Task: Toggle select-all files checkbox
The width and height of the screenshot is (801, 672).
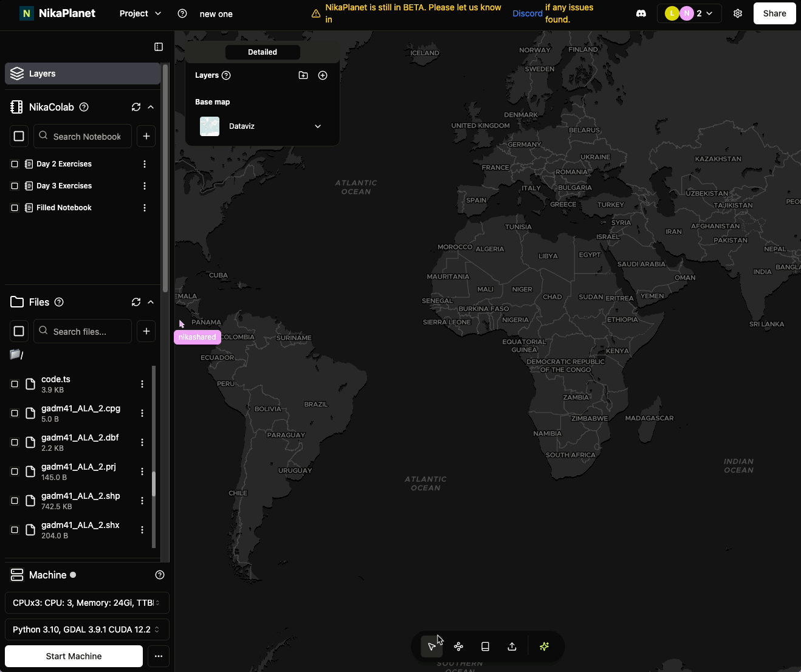Action: (19, 331)
